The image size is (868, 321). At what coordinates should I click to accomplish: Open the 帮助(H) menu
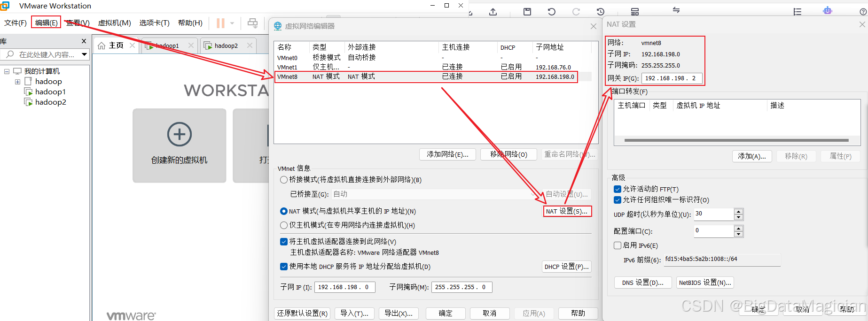click(190, 23)
